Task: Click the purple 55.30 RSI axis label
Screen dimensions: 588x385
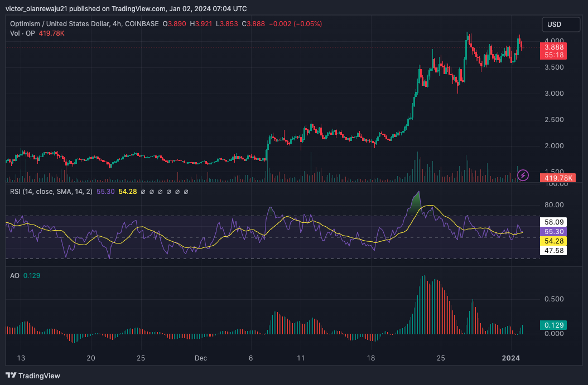Action: (x=553, y=231)
